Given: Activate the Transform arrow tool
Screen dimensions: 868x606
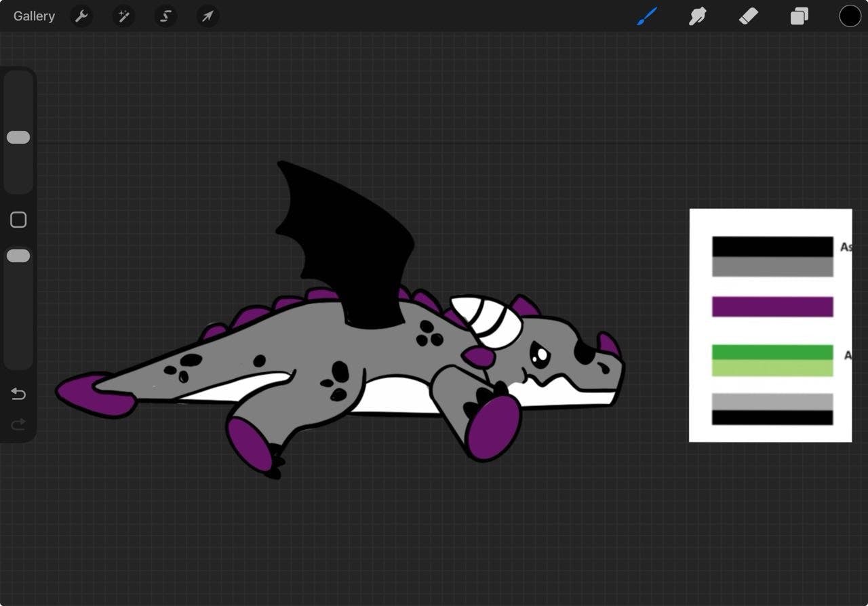Looking at the screenshot, I should pyautogui.click(x=208, y=16).
